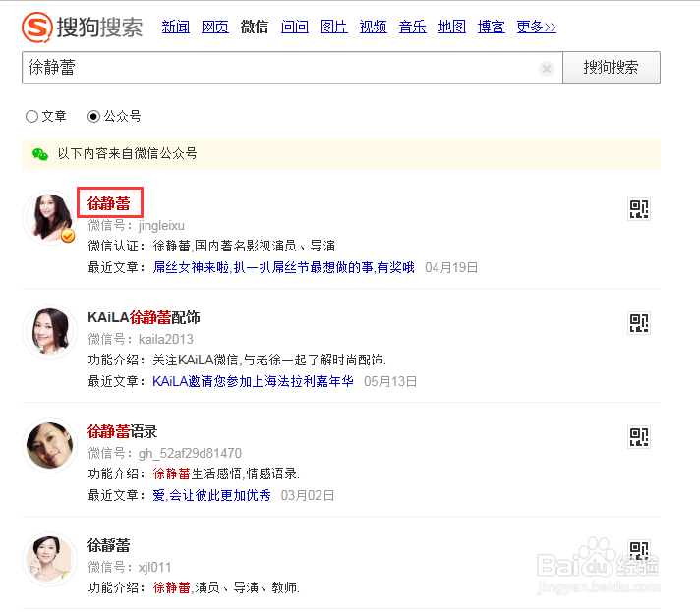
Task: Open the 新闻 tab
Action: [x=175, y=27]
